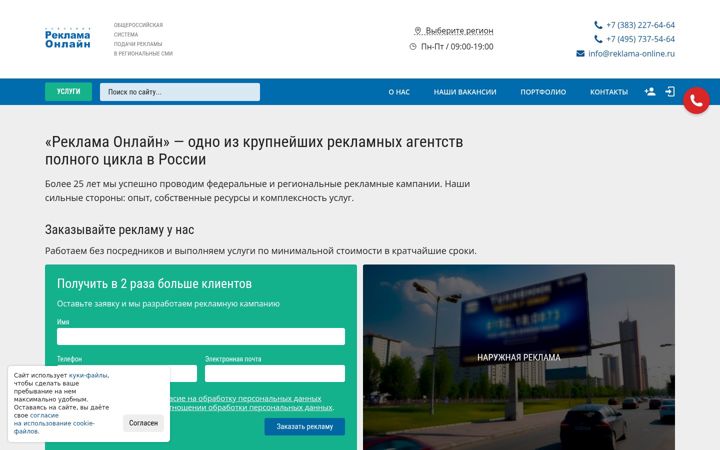
Task: Click the Имя input field
Action: (201, 336)
